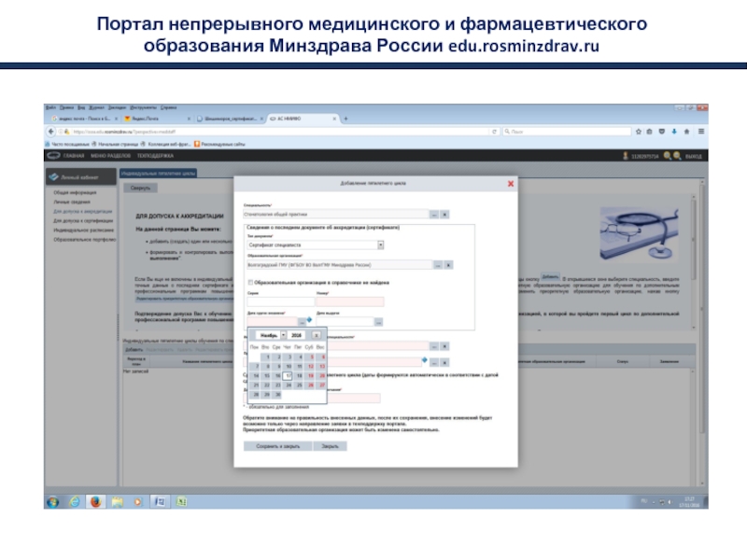Open Firefox from the Windows taskbar
The height and width of the screenshot is (560, 747).
point(96,502)
